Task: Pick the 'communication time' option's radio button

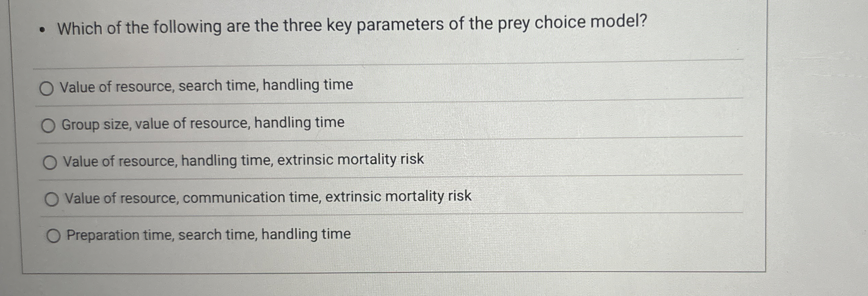Action: coord(51,200)
